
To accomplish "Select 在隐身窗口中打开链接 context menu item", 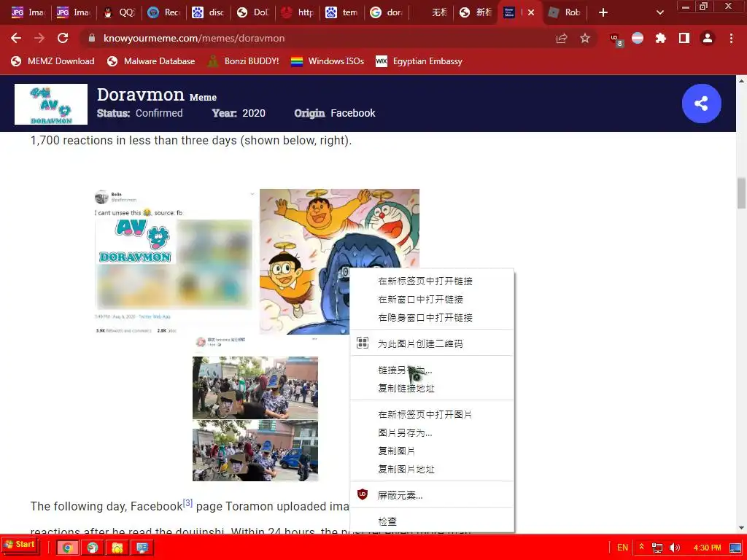I will (432, 318).
